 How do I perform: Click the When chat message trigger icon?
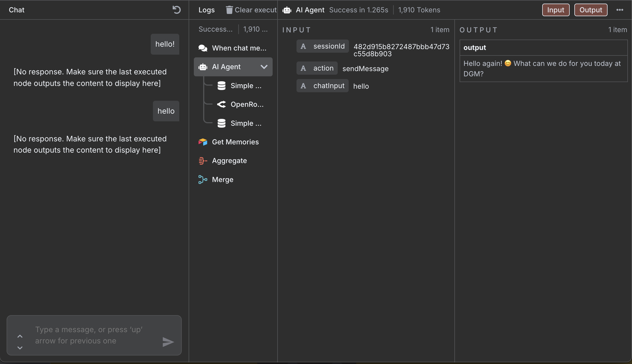[x=203, y=48]
